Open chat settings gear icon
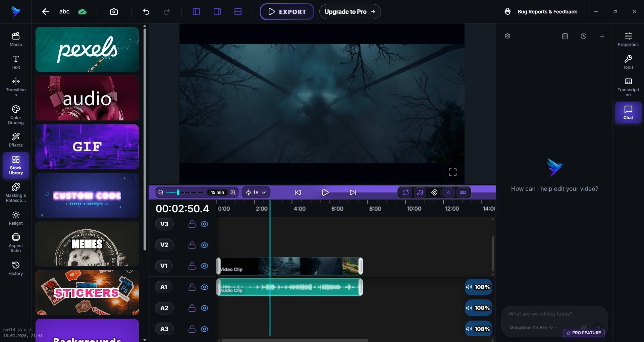Screen dimensions: 644x342 click(507, 36)
